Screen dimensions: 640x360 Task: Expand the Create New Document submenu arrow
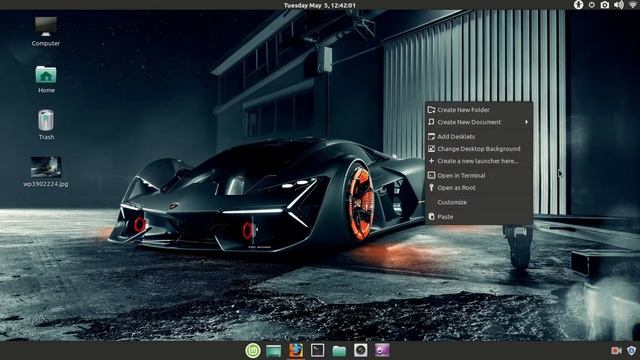[x=527, y=122]
